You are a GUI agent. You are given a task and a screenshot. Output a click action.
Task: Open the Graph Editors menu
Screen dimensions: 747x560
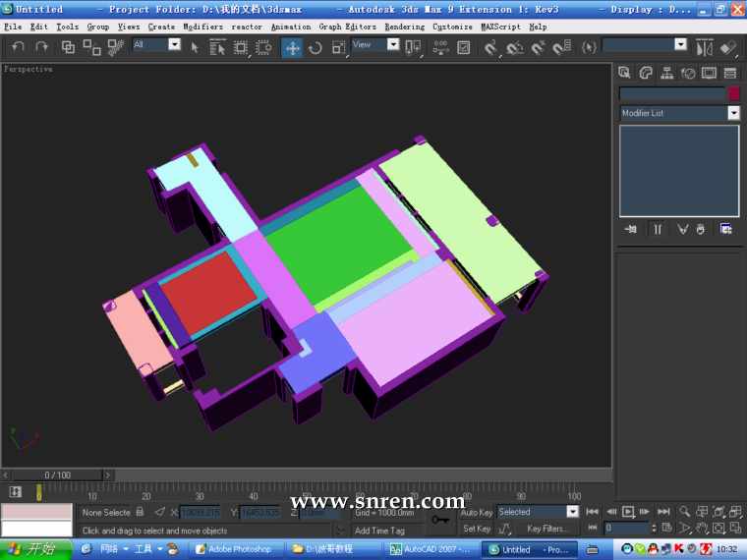[x=347, y=27]
